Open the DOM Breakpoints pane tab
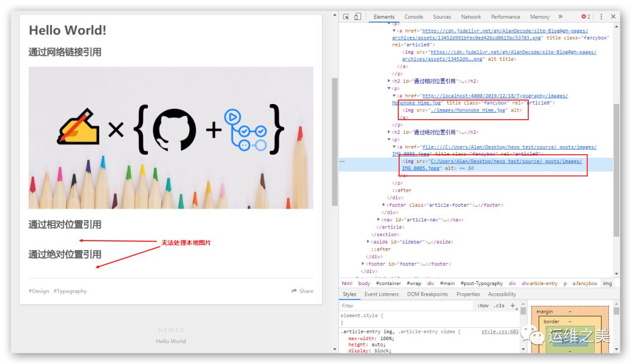Image resolution: width=631 pixels, height=364 pixels. pos(427,294)
